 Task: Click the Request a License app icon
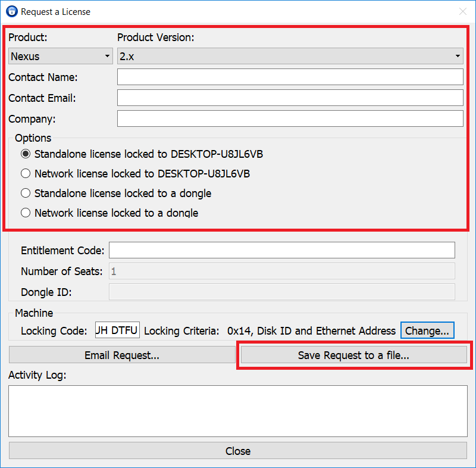tap(12, 11)
